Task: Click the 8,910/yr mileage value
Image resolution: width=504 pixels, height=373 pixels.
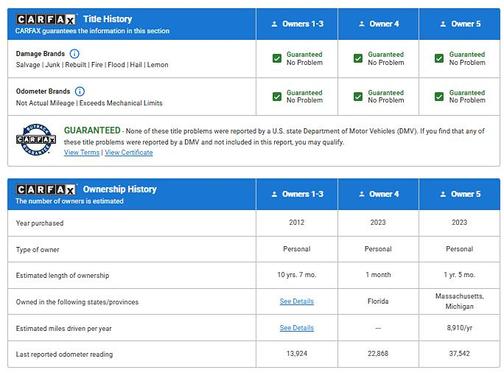Action: pos(459,328)
